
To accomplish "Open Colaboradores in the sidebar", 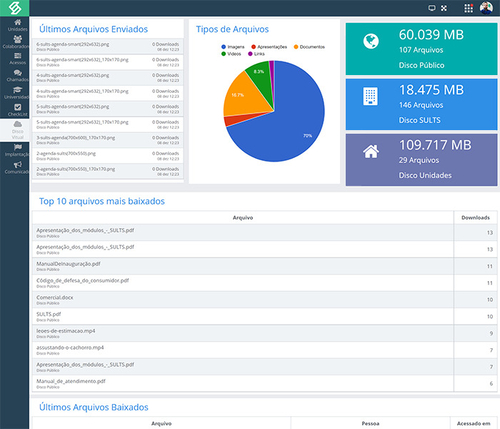I will (15, 42).
